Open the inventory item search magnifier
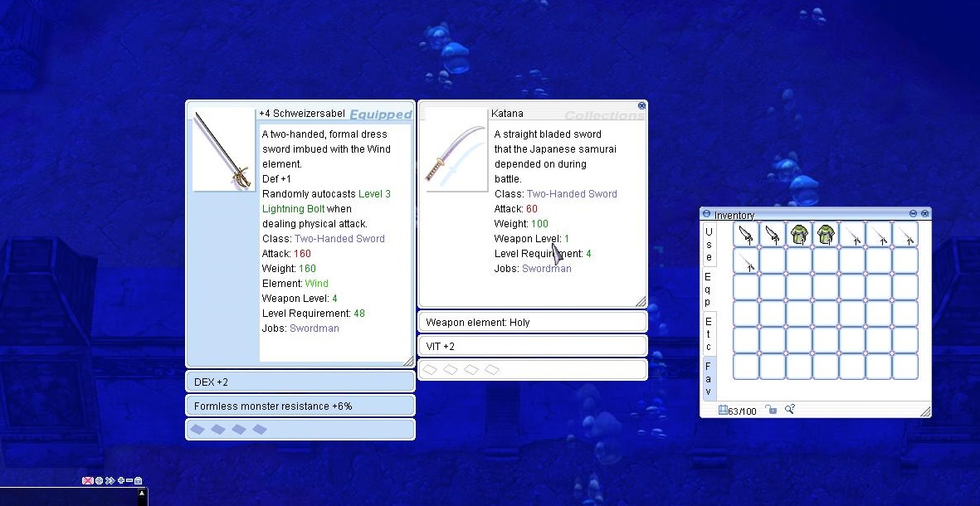 tap(789, 409)
